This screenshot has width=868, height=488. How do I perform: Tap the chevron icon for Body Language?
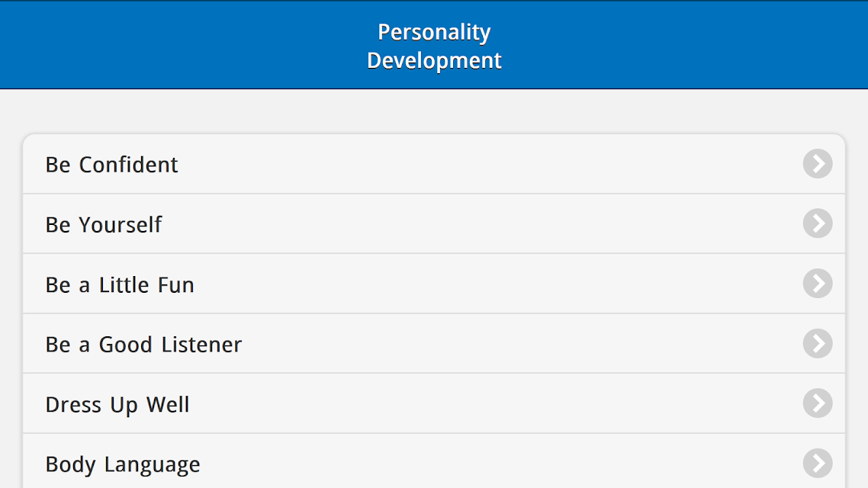818,463
